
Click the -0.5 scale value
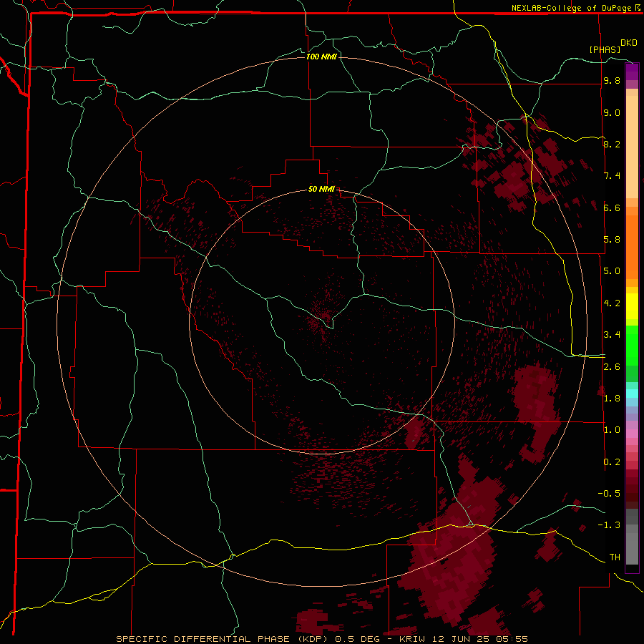(609, 494)
